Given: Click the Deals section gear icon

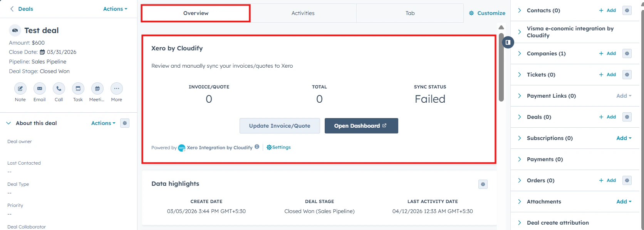Looking at the screenshot, I should (627, 117).
